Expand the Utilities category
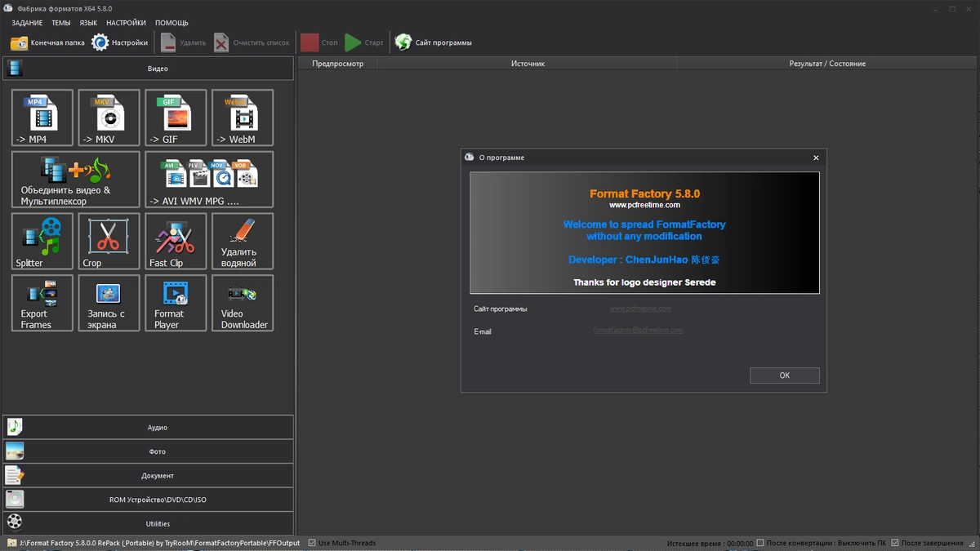The image size is (980, 551). click(x=148, y=523)
